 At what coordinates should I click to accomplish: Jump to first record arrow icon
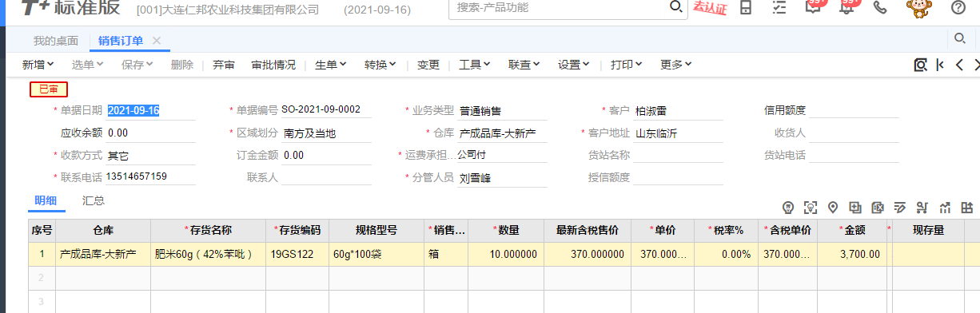click(940, 65)
